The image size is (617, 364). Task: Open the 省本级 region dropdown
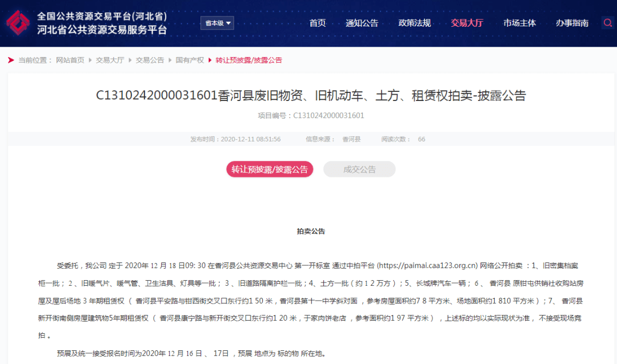click(x=217, y=23)
